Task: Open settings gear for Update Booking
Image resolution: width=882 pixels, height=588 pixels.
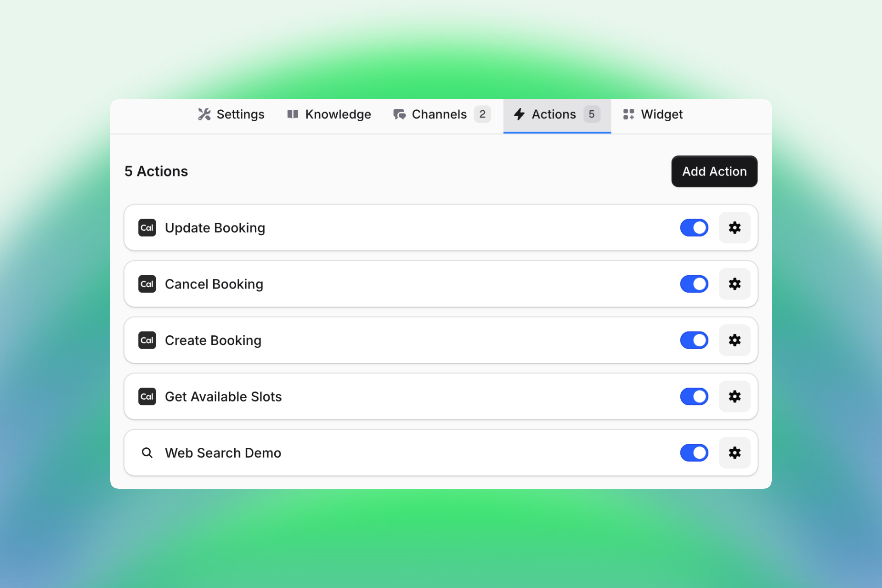Action: [735, 228]
